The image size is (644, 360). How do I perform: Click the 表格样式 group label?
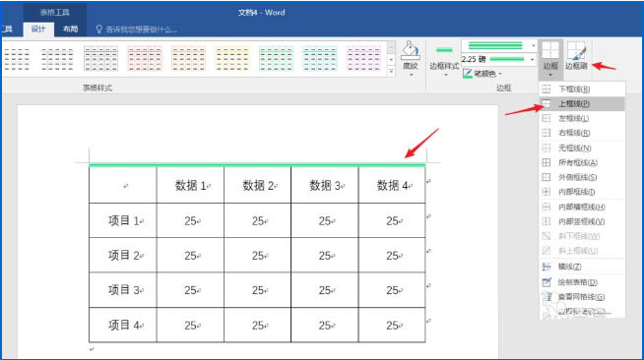pyautogui.click(x=97, y=88)
